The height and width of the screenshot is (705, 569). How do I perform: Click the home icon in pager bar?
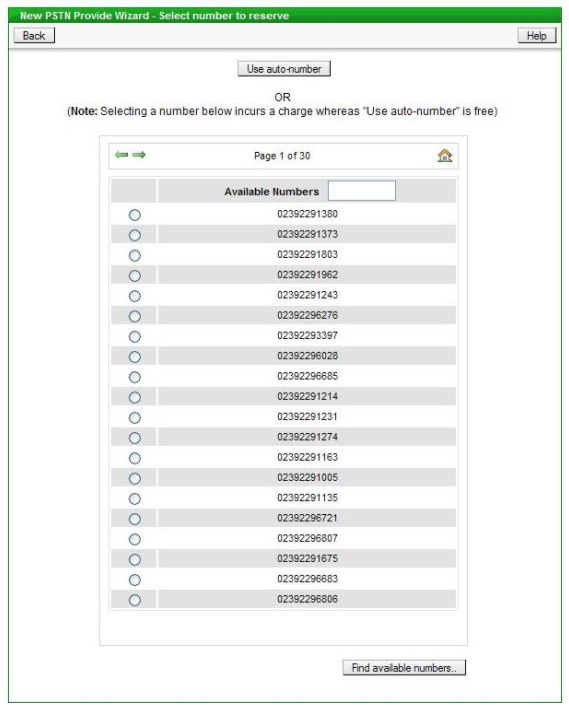click(x=445, y=156)
